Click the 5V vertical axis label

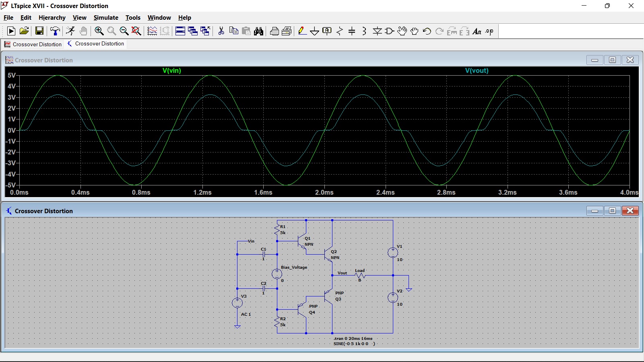[12, 75]
